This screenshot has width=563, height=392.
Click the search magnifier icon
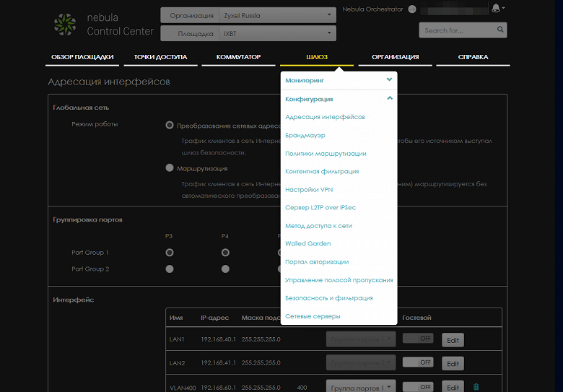click(x=500, y=30)
